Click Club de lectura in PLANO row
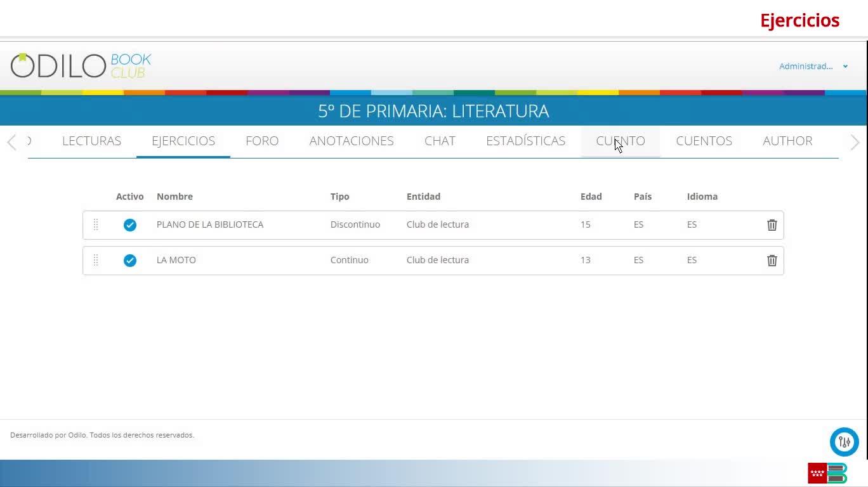868x487 pixels. [x=438, y=224]
